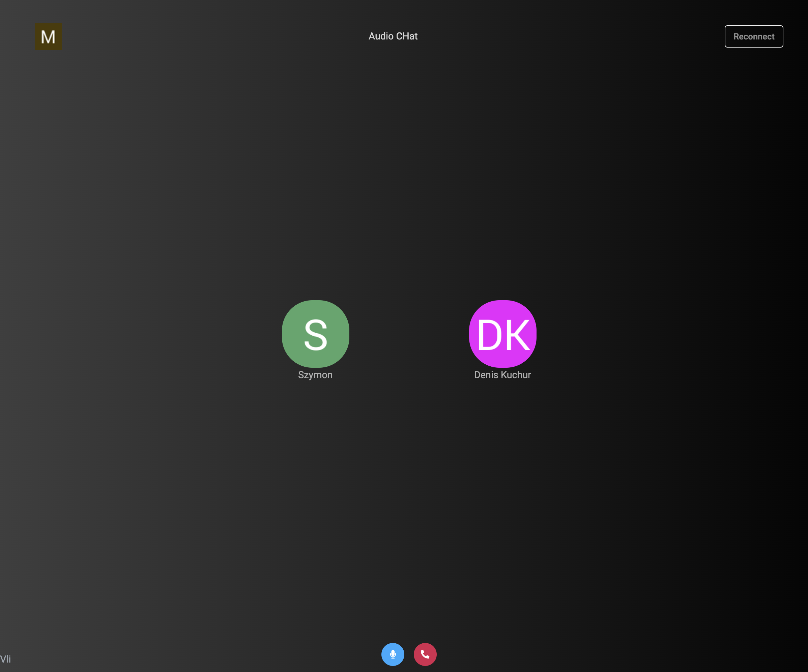The image size is (808, 672).
Task: Open the profile of participant Szymon
Action: tap(315, 334)
